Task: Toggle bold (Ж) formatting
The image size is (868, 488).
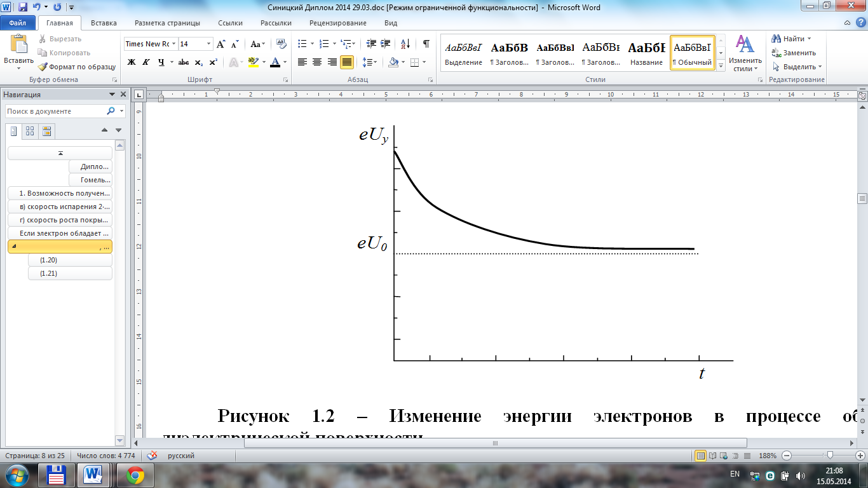Action: click(x=132, y=62)
